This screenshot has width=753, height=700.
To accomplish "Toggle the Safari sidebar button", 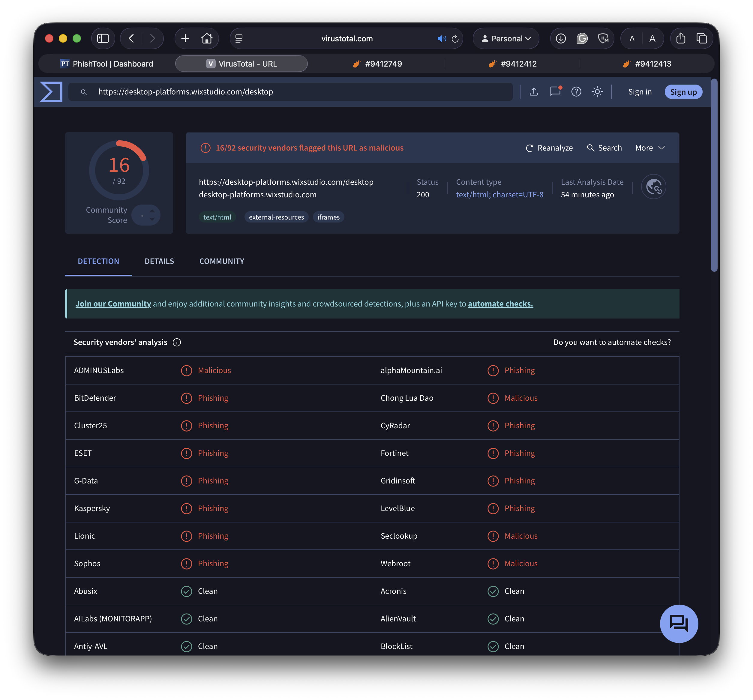I will pyautogui.click(x=103, y=39).
